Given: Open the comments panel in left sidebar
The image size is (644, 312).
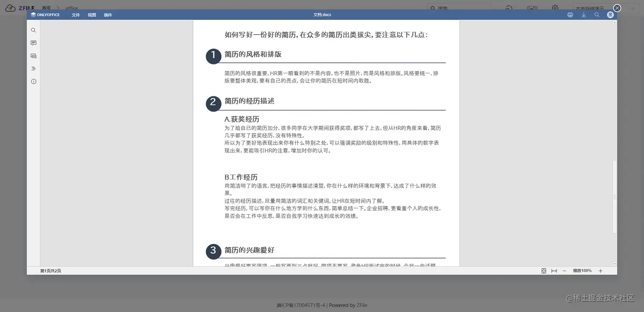Looking at the screenshot, I should pos(33,43).
